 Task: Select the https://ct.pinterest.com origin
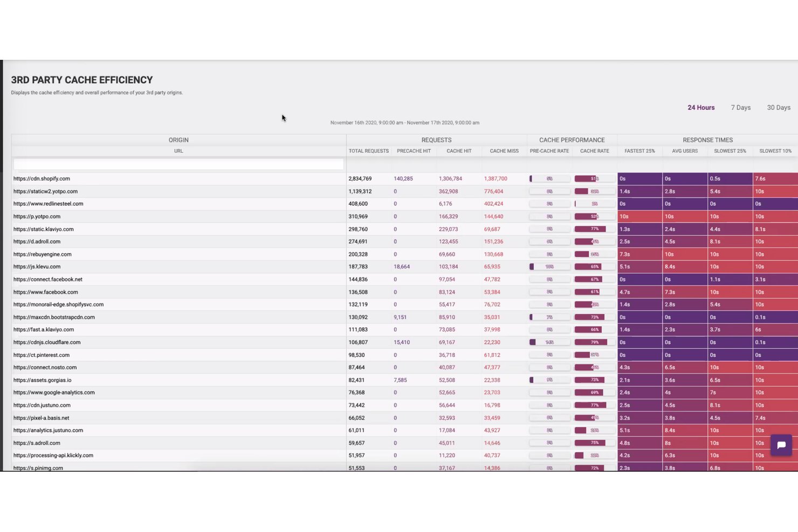coord(42,355)
